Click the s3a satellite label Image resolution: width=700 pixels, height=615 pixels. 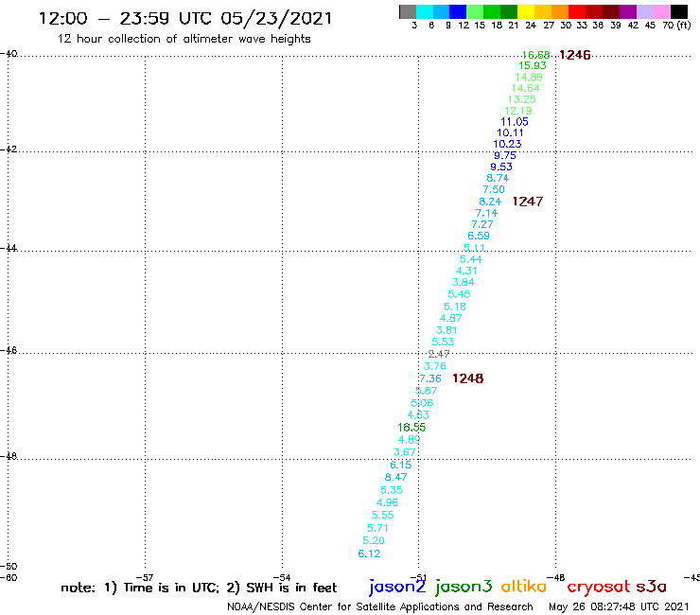(651, 587)
